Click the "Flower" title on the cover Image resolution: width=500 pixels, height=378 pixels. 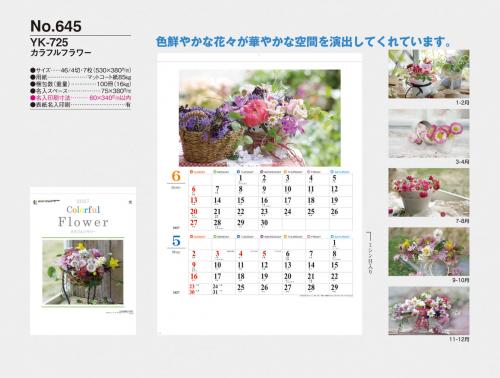tap(83, 222)
